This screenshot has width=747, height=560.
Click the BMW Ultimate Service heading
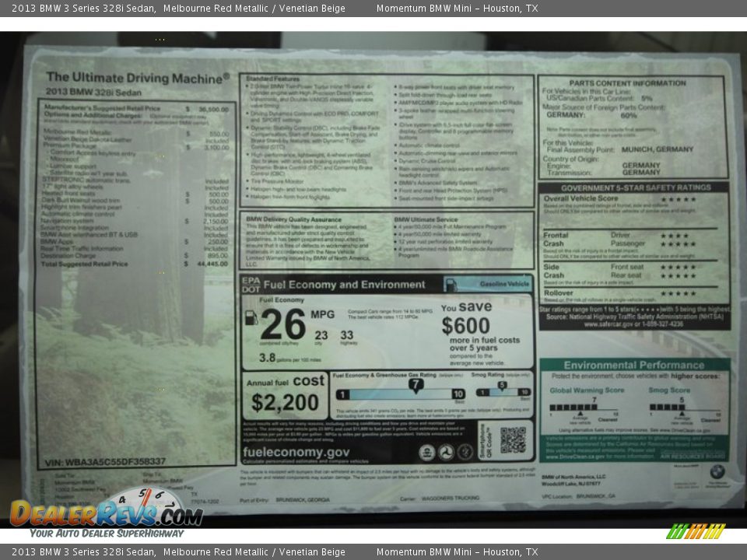coord(426,219)
